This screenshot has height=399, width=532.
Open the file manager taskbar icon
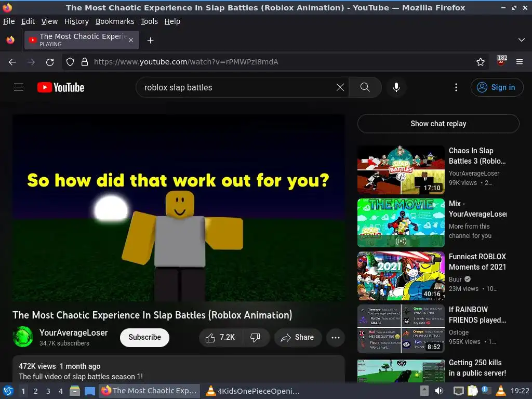coord(75,391)
